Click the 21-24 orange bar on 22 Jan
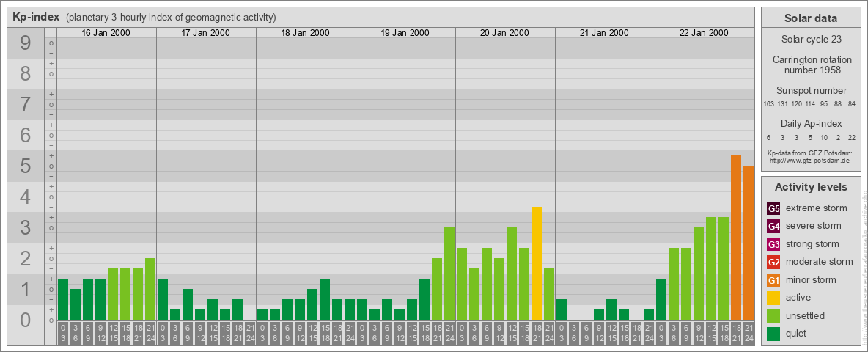The width and height of the screenshot is (868, 352). click(x=749, y=243)
